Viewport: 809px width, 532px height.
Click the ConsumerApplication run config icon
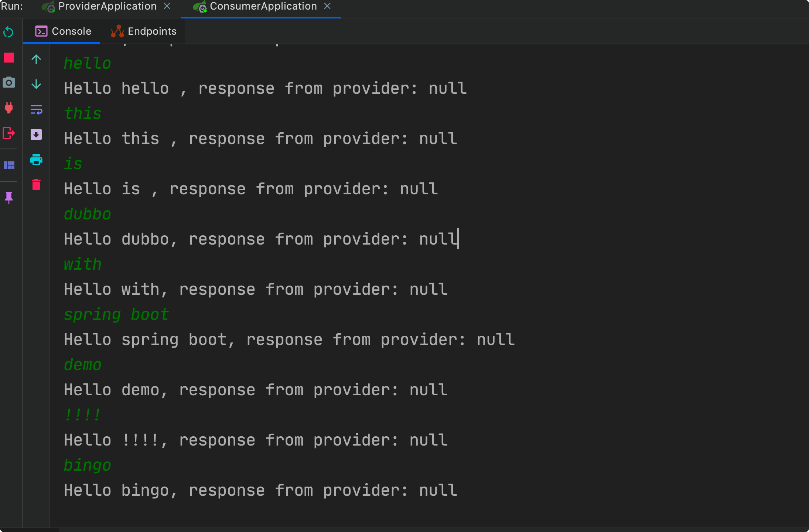[x=200, y=7]
